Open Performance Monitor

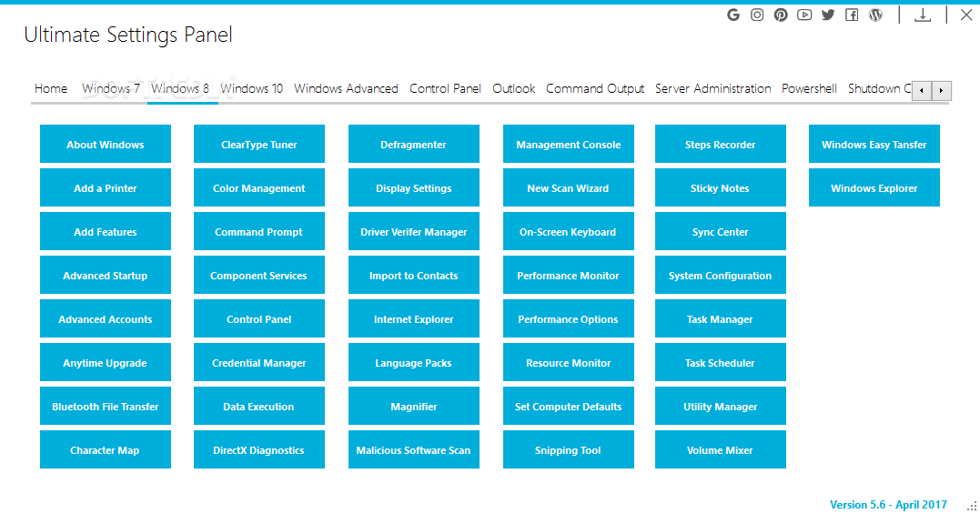click(569, 276)
